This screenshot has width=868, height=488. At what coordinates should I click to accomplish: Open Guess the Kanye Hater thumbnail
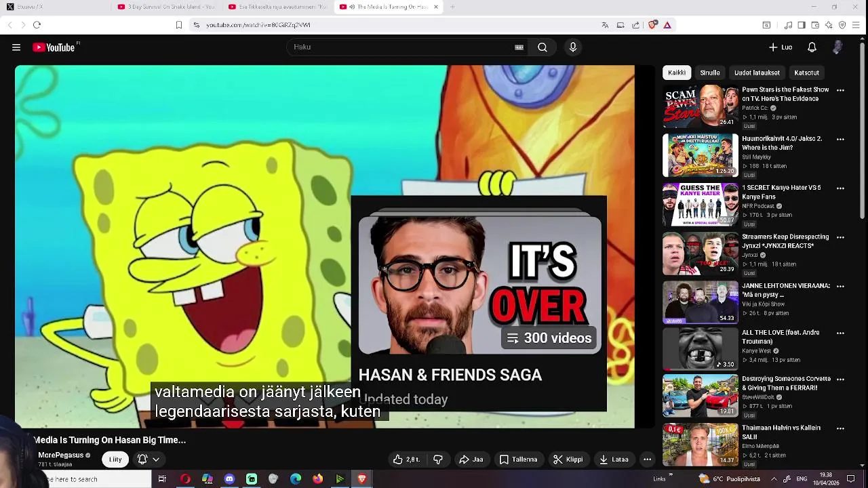pos(701,205)
